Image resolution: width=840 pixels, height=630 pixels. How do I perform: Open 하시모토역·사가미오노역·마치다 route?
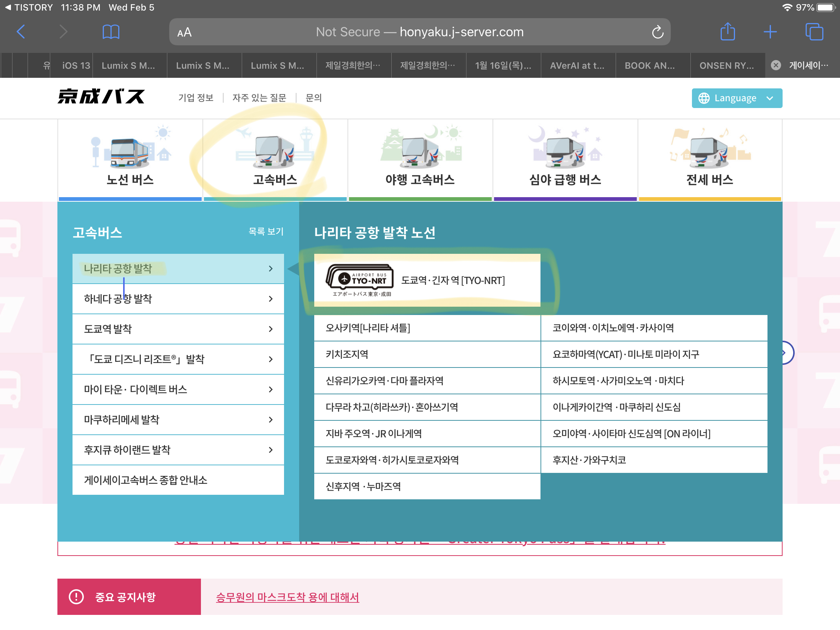pyautogui.click(x=654, y=381)
